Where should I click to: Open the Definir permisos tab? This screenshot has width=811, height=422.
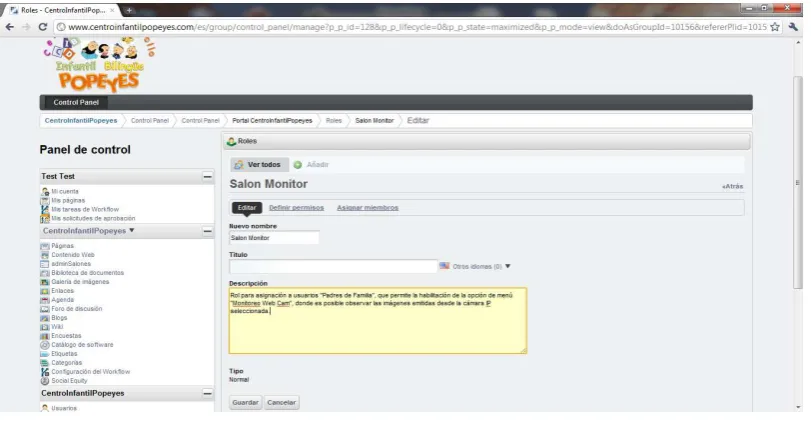point(296,208)
